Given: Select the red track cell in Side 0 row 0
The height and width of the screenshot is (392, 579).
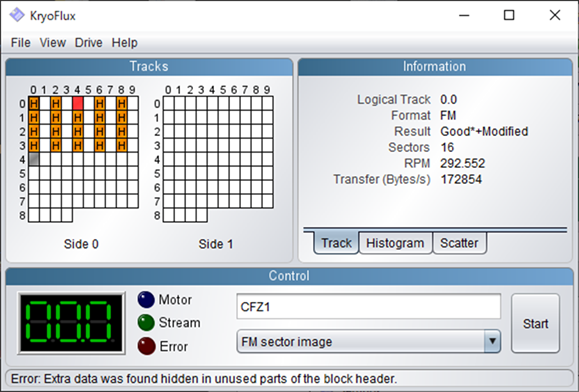Looking at the screenshot, I should click(x=78, y=103).
